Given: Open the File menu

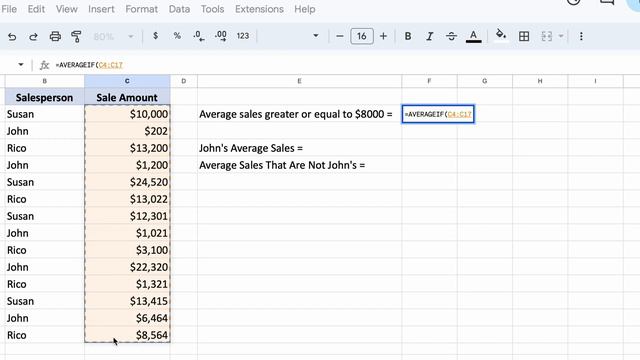Looking at the screenshot, I should (x=9, y=9).
